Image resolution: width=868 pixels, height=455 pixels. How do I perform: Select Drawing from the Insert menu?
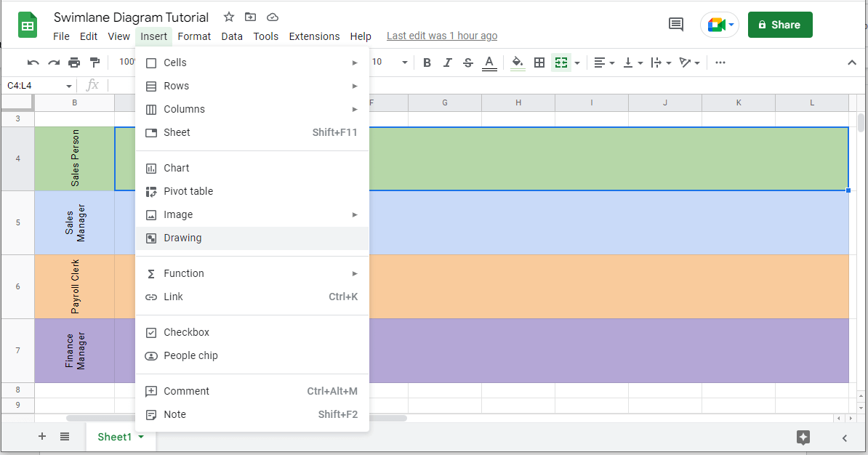(184, 238)
